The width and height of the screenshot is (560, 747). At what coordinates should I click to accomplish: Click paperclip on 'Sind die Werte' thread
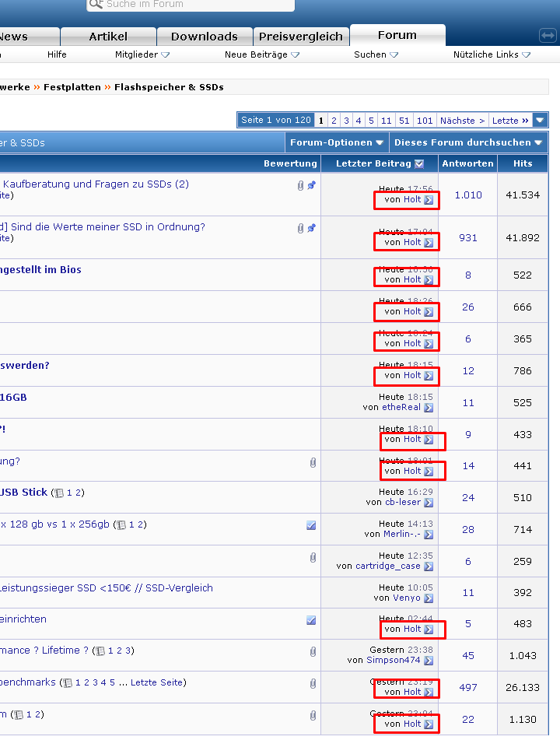pyautogui.click(x=300, y=228)
